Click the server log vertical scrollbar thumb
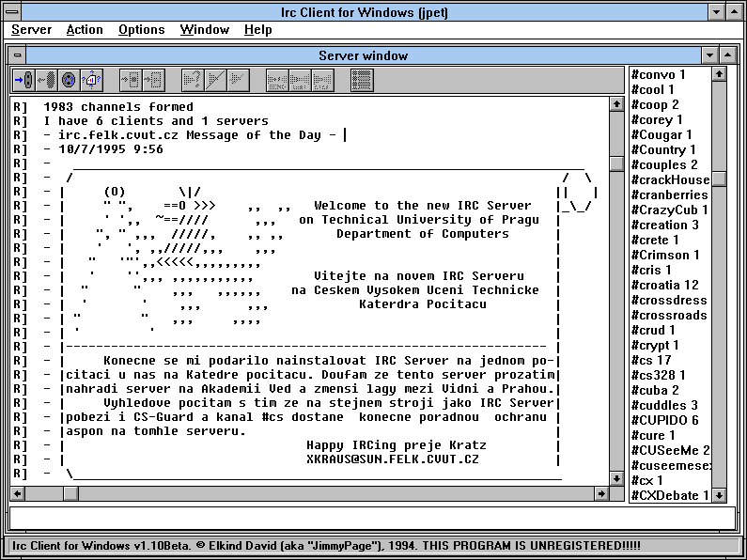747x560 pixels. [x=616, y=163]
